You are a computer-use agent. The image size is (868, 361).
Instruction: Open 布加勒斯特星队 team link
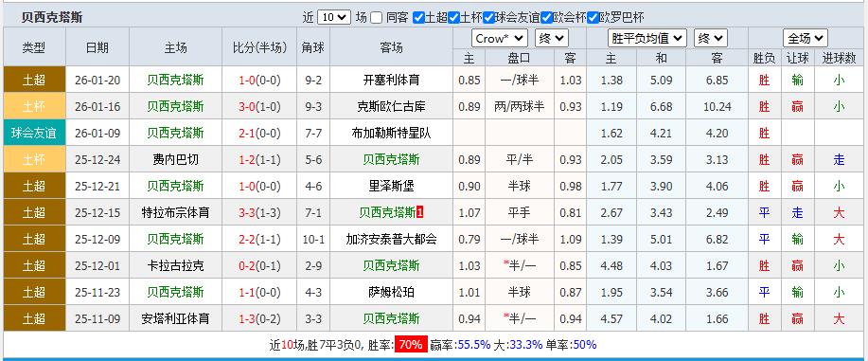click(x=391, y=133)
